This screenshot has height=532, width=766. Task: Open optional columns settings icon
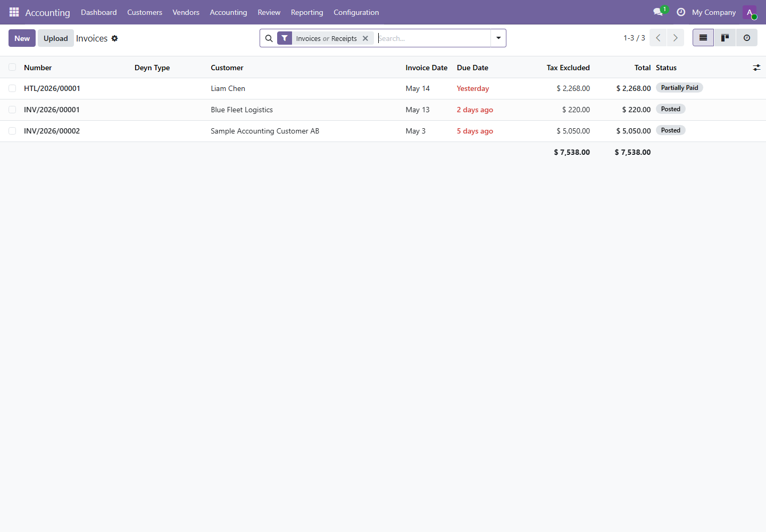tap(756, 68)
